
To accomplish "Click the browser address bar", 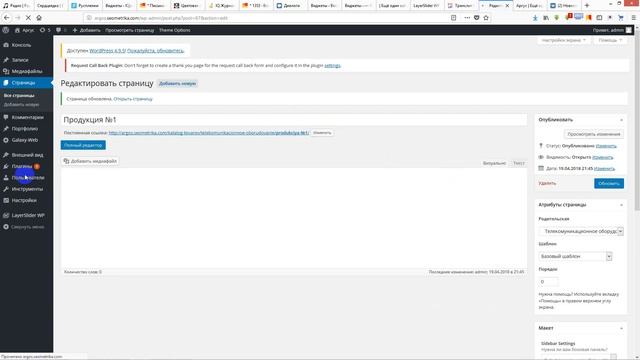I will [x=265, y=18].
